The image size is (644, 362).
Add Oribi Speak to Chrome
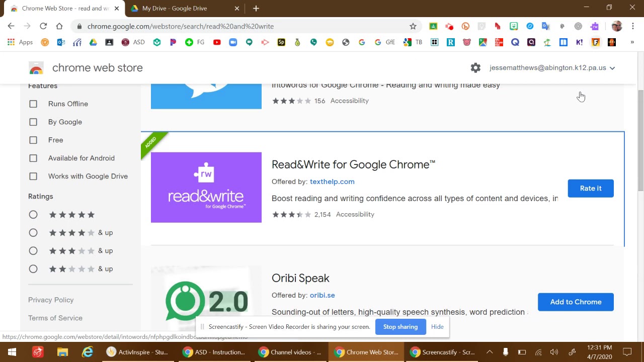(576, 302)
